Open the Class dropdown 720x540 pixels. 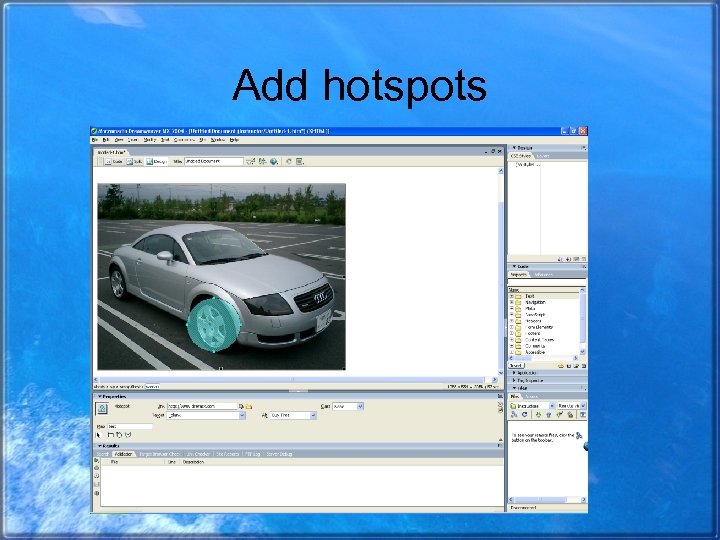[x=360, y=406]
